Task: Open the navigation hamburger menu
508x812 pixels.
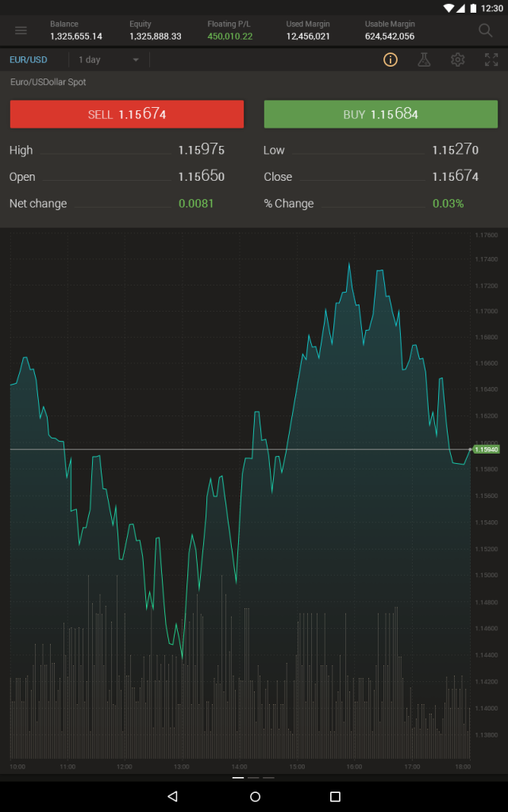Action: click(21, 30)
